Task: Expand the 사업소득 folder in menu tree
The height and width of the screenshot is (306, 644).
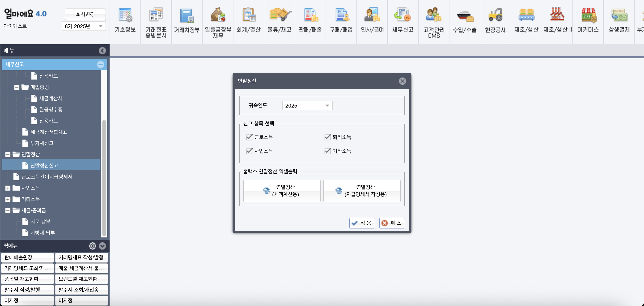Action: tap(8, 188)
